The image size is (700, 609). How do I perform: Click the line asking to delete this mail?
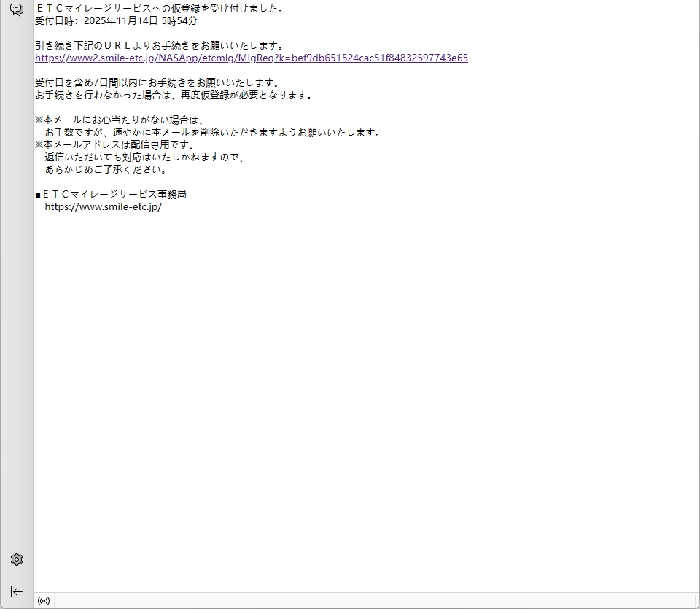pyautogui.click(x=212, y=133)
